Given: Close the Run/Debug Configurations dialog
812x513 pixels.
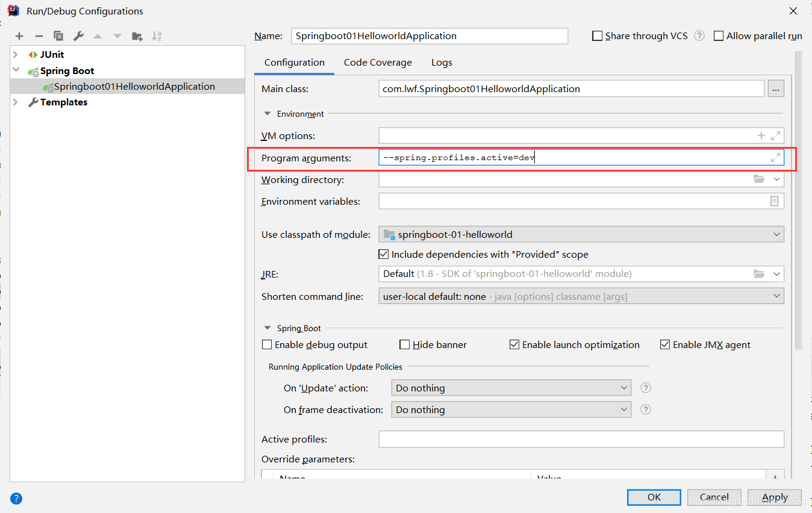Looking at the screenshot, I should (x=794, y=11).
